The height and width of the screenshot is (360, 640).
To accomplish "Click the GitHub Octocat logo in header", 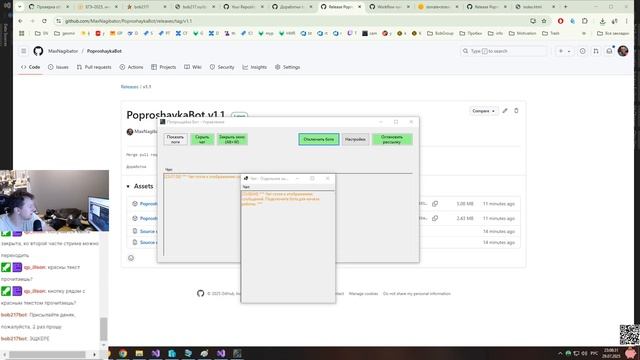I will [x=38, y=51].
